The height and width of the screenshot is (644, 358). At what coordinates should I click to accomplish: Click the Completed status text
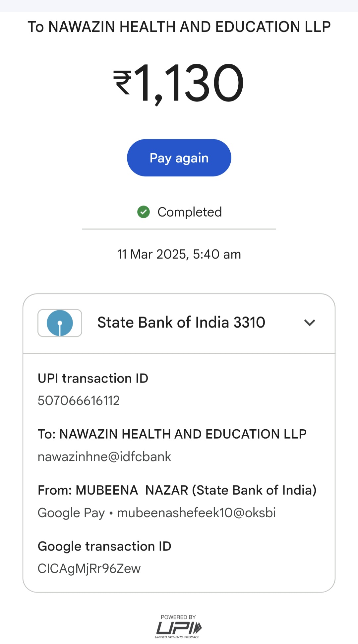(190, 212)
